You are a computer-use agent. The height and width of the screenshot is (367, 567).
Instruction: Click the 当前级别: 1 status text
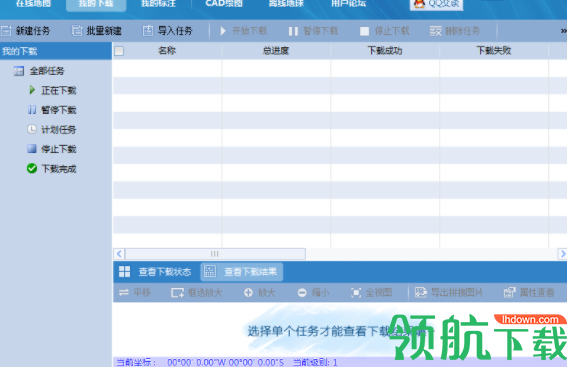click(315, 362)
